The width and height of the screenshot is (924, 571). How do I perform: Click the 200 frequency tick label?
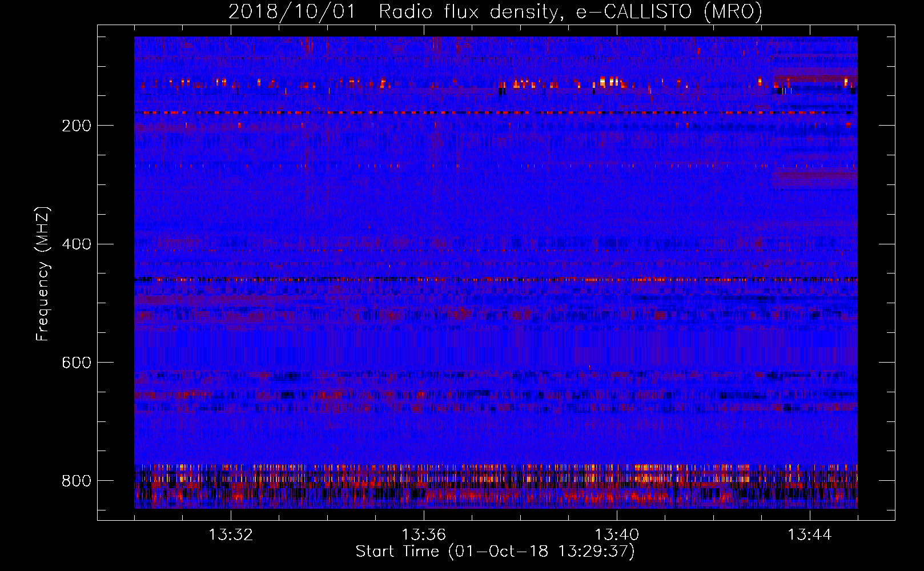point(77,126)
